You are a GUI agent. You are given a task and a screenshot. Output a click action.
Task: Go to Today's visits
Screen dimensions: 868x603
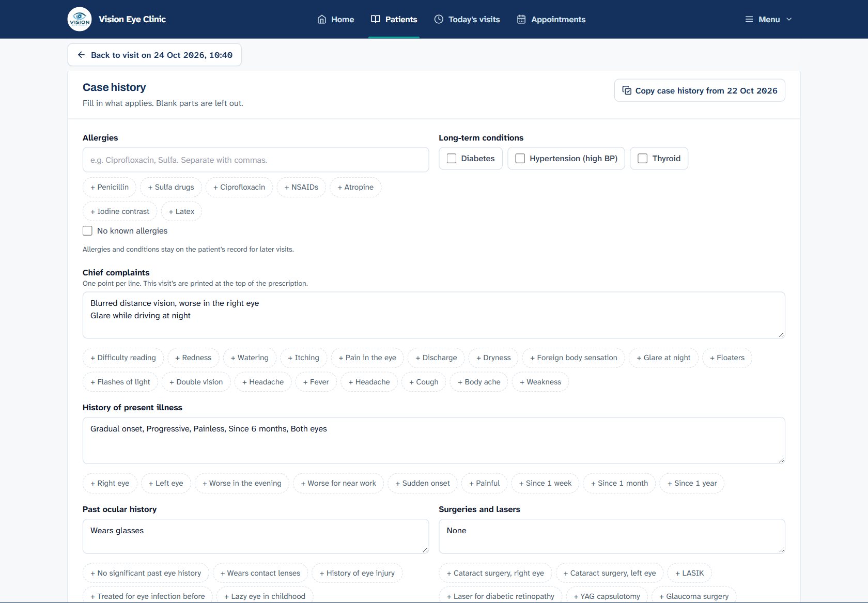467,19
